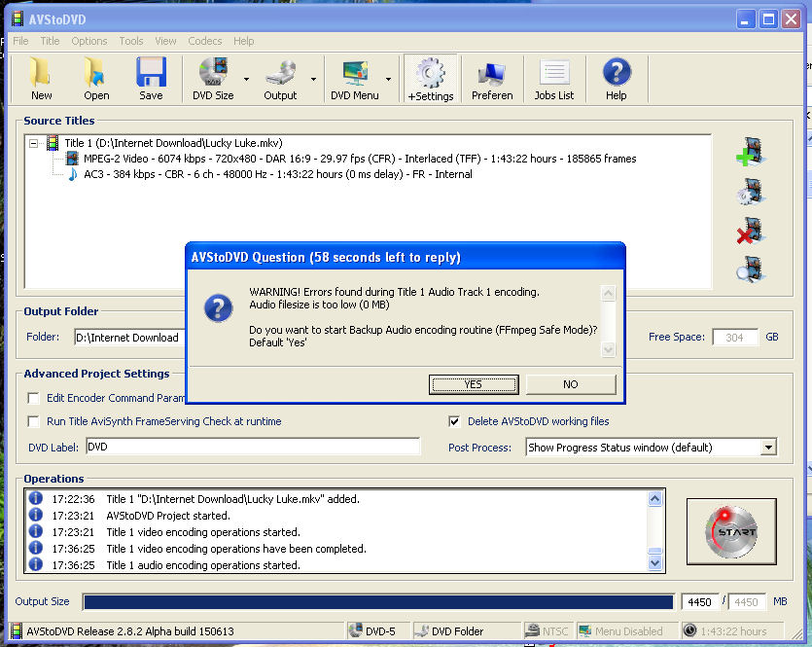Toggle the +Settings gear button

(x=431, y=79)
